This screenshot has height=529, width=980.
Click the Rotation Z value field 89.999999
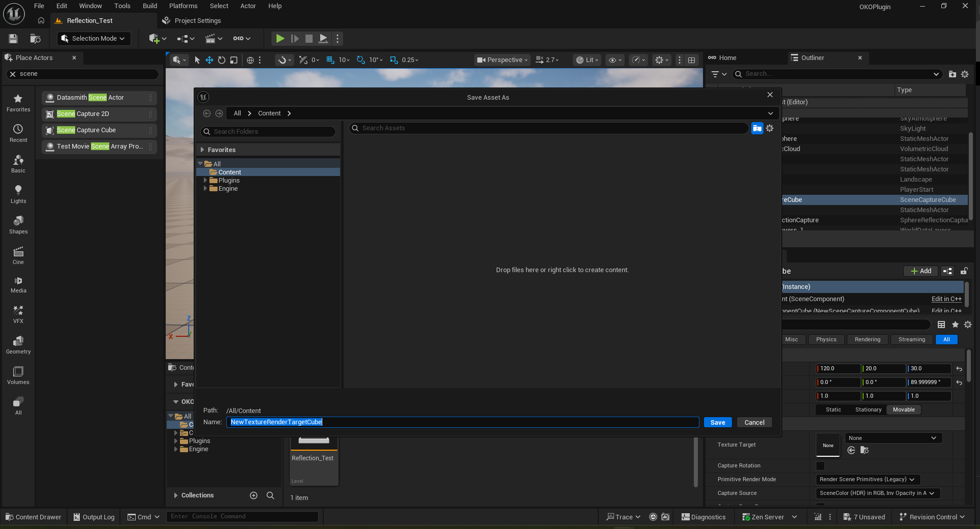(929, 383)
